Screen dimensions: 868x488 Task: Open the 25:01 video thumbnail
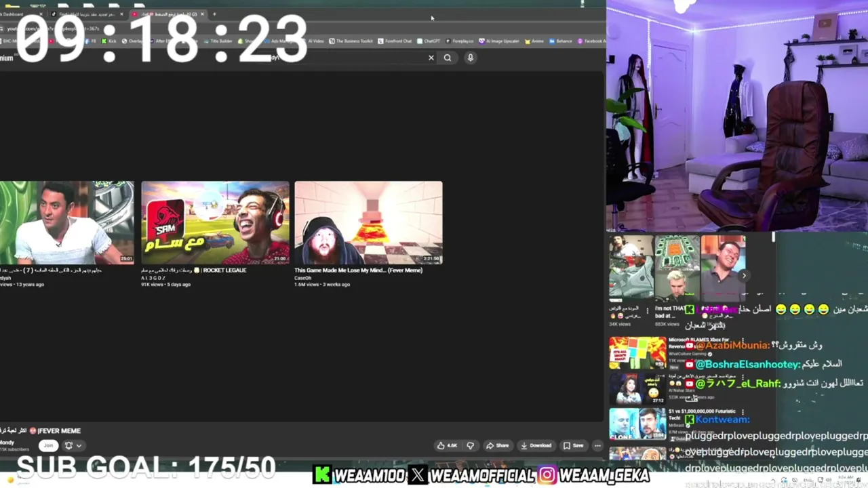pos(66,223)
